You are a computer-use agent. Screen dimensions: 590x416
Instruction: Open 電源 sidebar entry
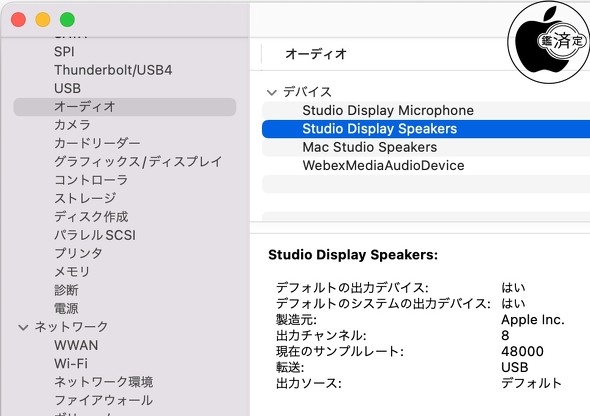pyautogui.click(x=66, y=308)
